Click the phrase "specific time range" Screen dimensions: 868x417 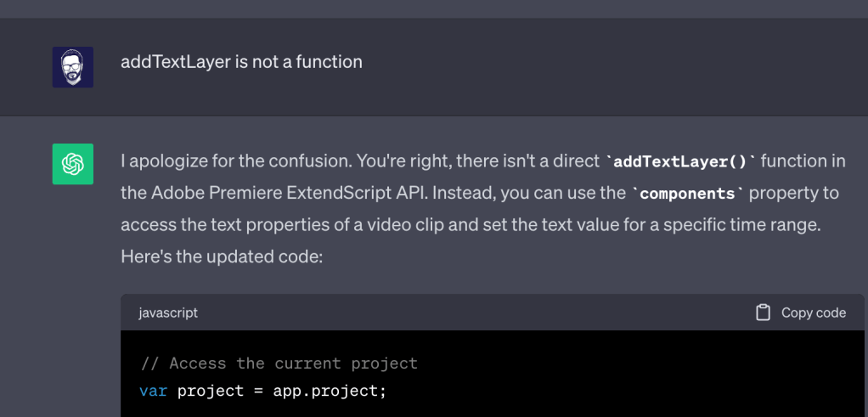(765, 224)
